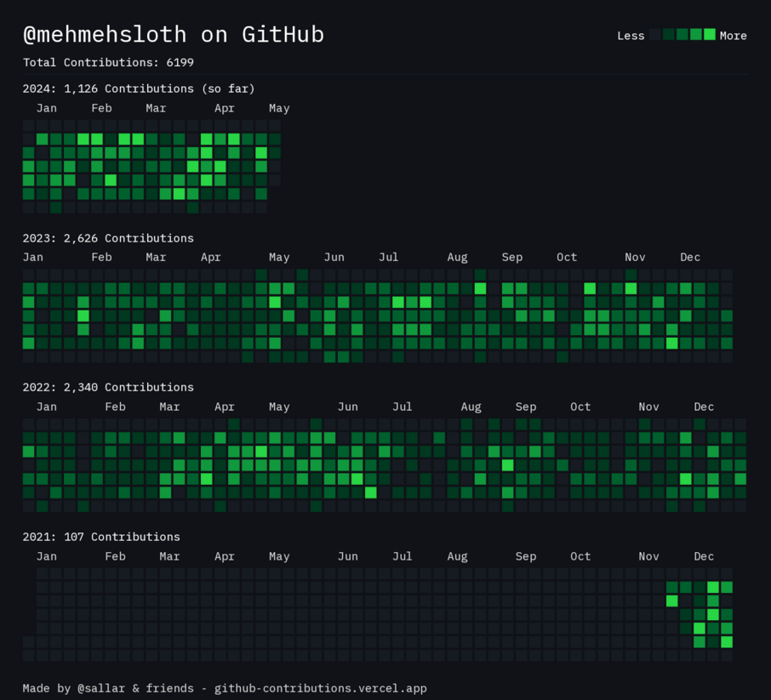Click the Oct label in the 2022 graph
Viewport: 771px width, 700px height.
[580, 407]
